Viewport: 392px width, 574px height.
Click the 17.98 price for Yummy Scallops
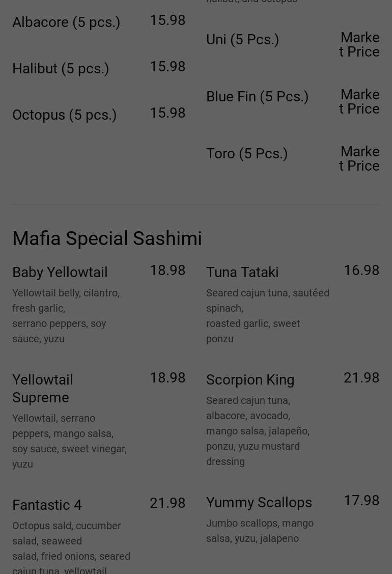[361, 501]
